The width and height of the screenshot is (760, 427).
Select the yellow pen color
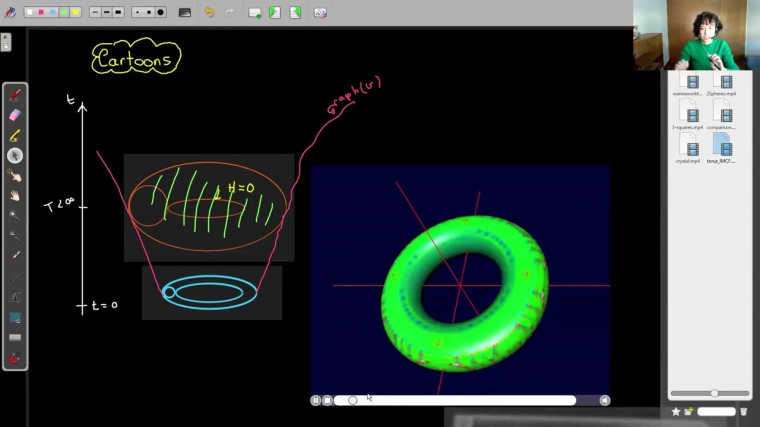point(76,12)
